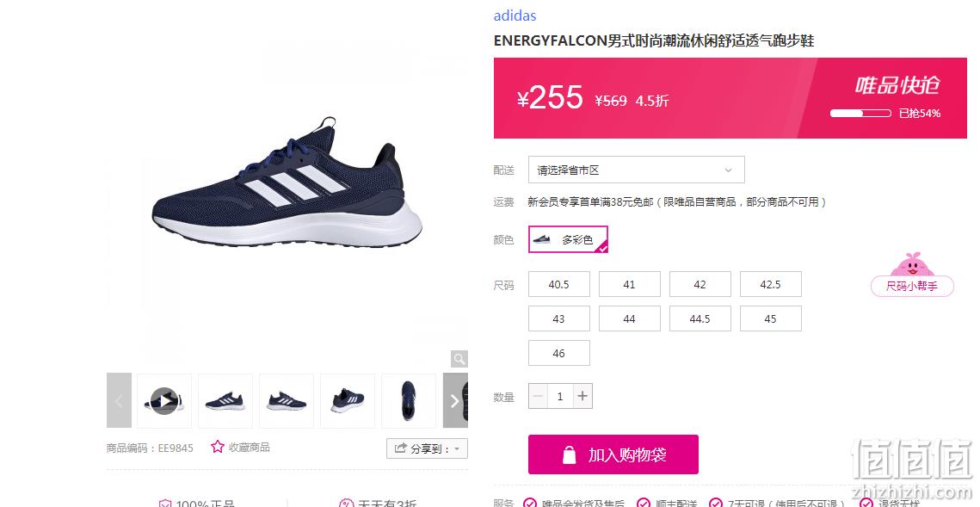980x507 pixels.
Task: Select the 多彩色 color swatch
Action: pyautogui.click(x=568, y=239)
